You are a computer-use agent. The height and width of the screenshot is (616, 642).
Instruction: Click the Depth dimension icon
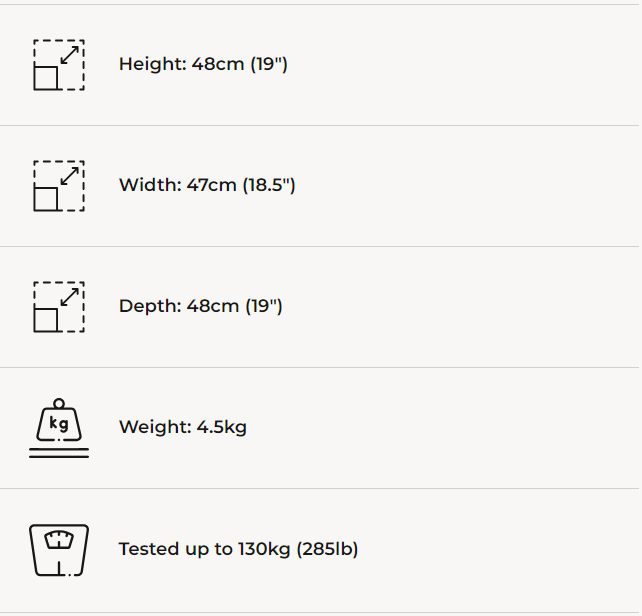(x=59, y=307)
